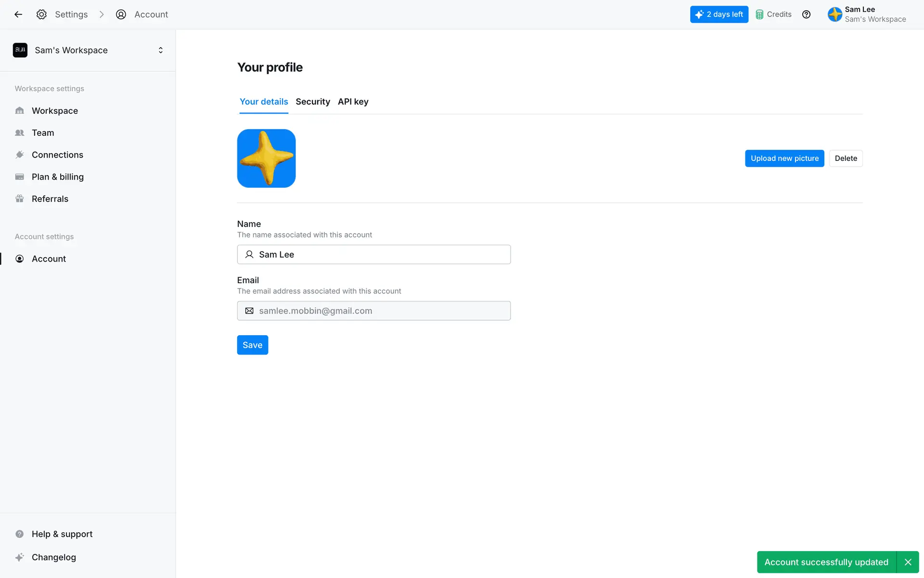The height and width of the screenshot is (578, 924).
Task: Click the Credits coin stack icon
Action: pos(759,14)
